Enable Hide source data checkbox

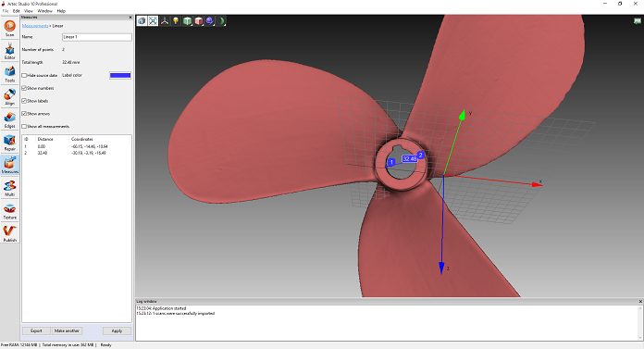click(x=24, y=75)
